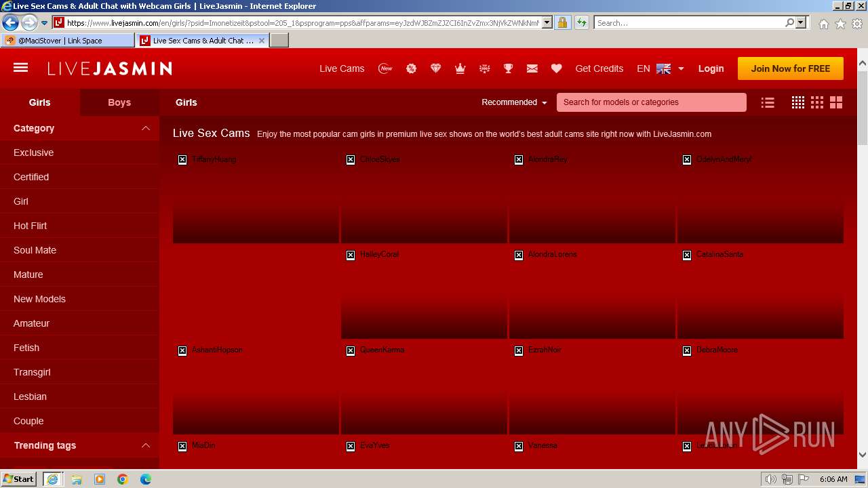Open the QueenKarma model card

tap(424, 388)
